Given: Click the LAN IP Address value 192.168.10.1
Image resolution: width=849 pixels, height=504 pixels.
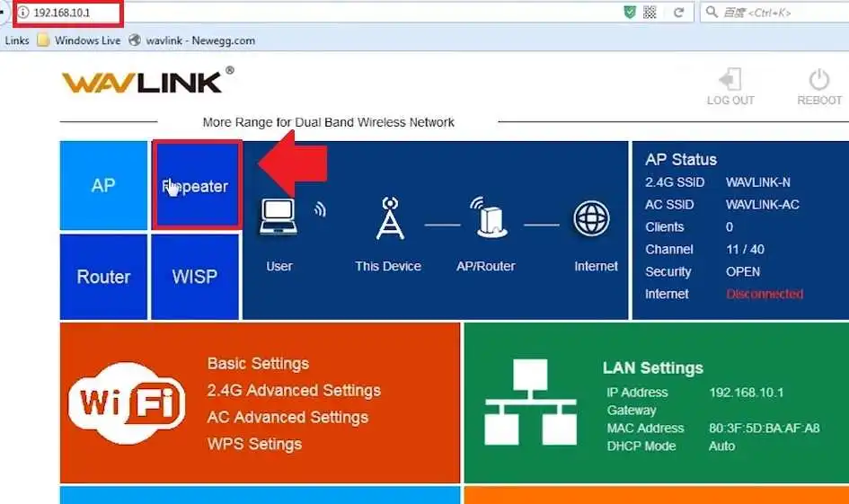Looking at the screenshot, I should [746, 393].
